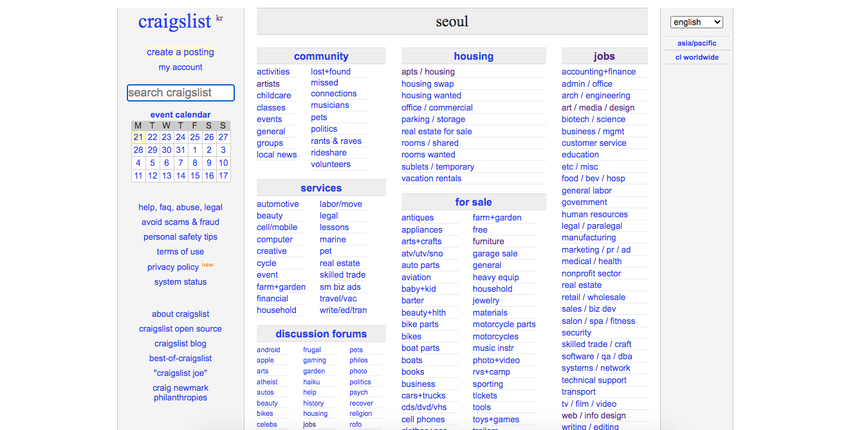Open lost+found category

tap(331, 71)
